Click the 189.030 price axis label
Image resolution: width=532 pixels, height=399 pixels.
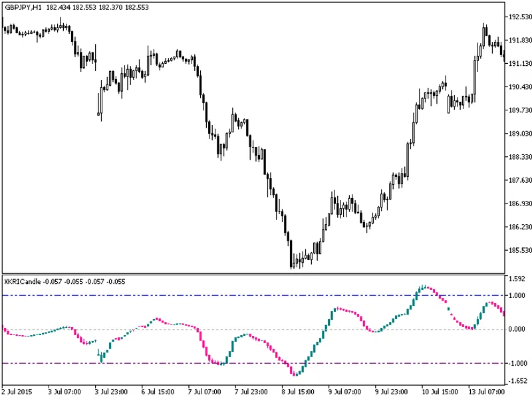pyautogui.click(x=520, y=134)
